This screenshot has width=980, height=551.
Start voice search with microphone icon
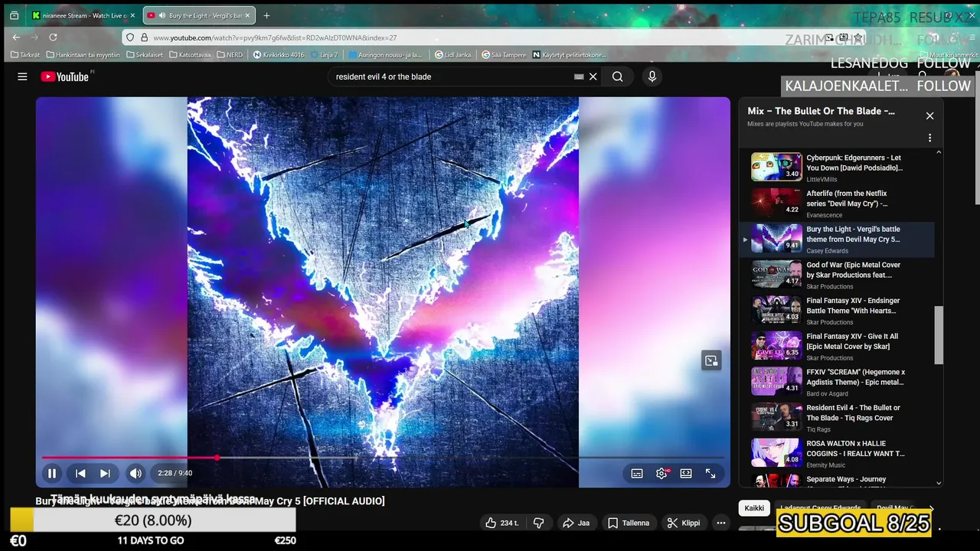652,77
